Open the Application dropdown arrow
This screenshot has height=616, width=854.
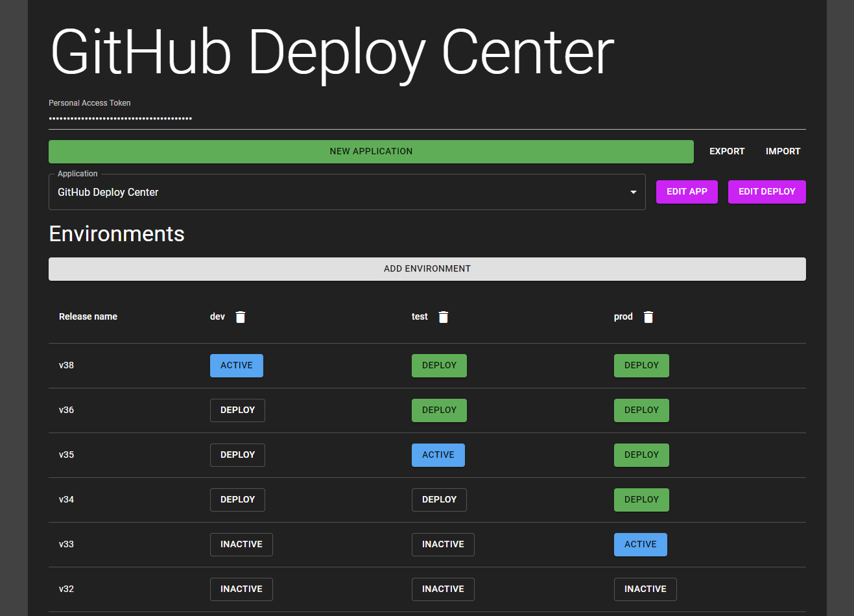(634, 192)
